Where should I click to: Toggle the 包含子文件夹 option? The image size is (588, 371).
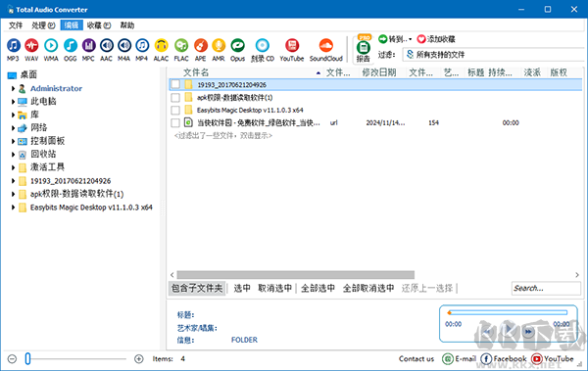197,288
